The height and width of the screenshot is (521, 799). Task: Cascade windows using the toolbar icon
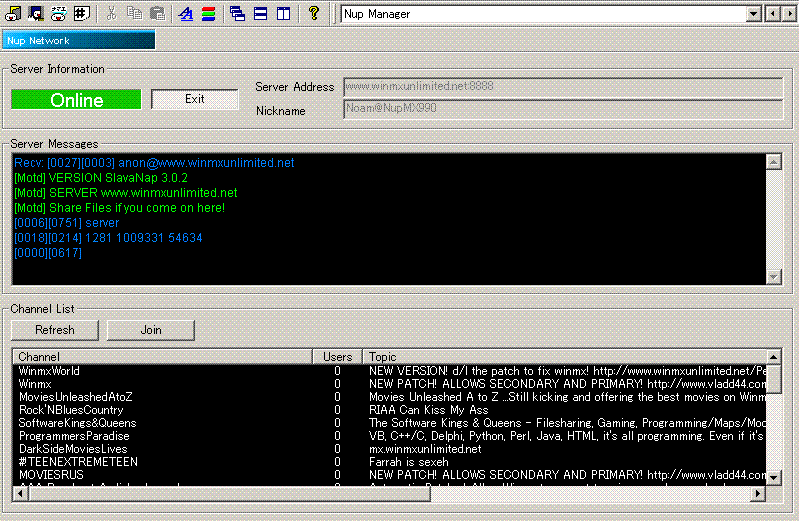(x=237, y=13)
